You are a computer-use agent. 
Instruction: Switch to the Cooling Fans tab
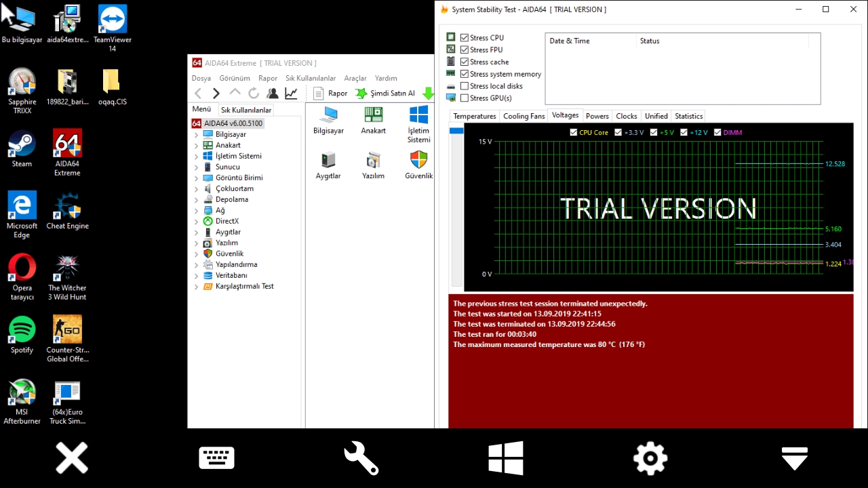[524, 117]
